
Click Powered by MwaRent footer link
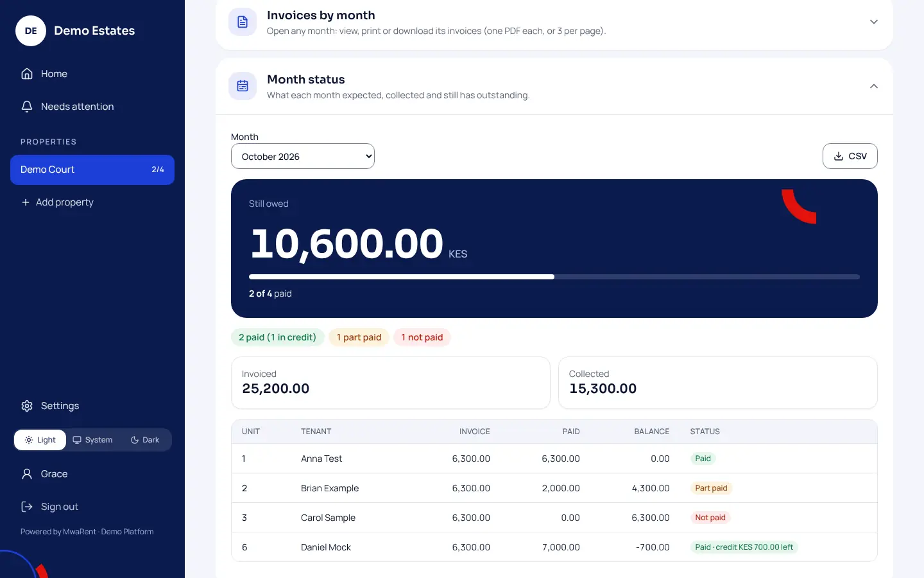click(x=87, y=532)
